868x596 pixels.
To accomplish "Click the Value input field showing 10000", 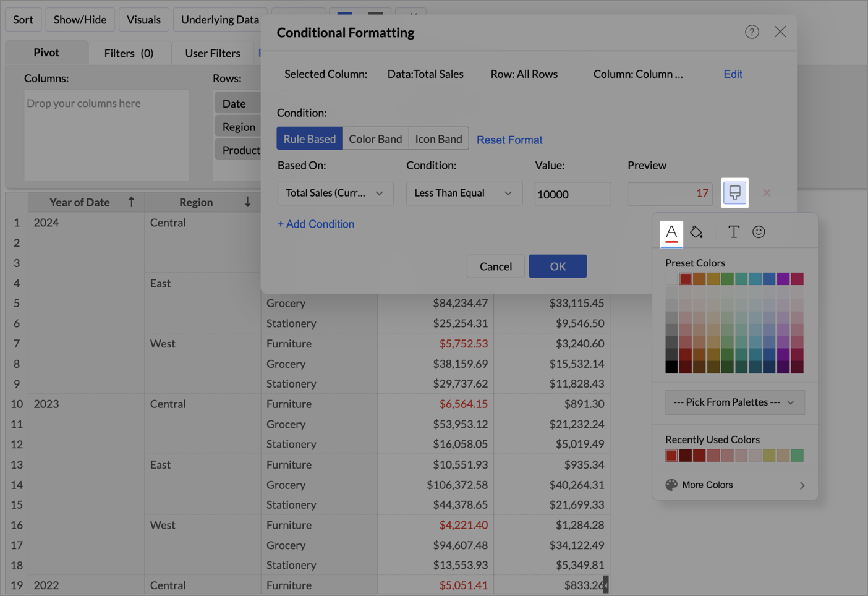I will [x=572, y=194].
